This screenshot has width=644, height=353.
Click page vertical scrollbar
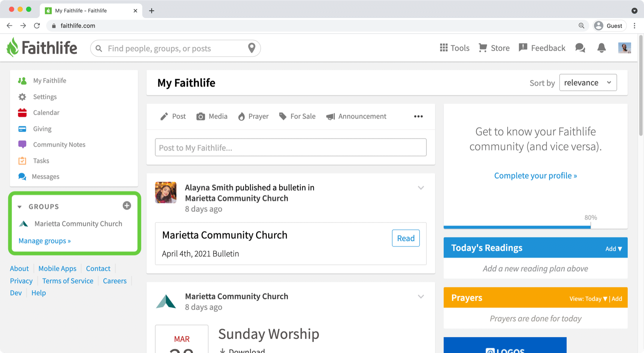641,85
